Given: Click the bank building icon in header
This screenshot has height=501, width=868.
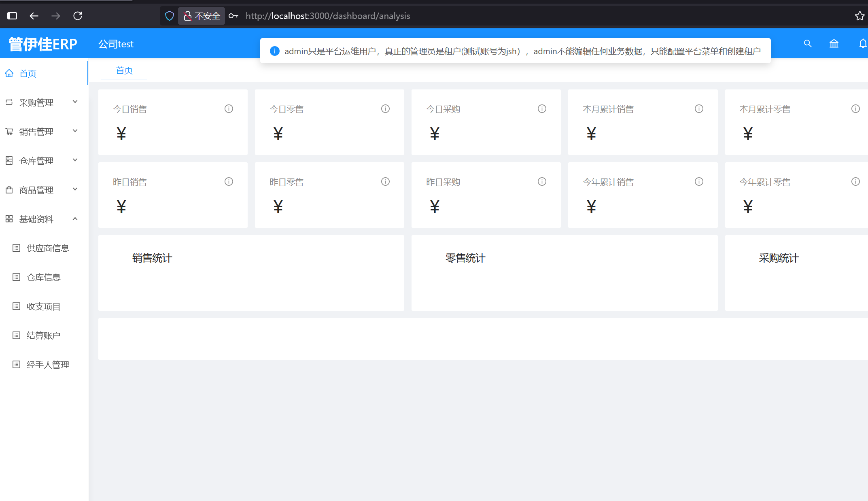Looking at the screenshot, I should [834, 44].
